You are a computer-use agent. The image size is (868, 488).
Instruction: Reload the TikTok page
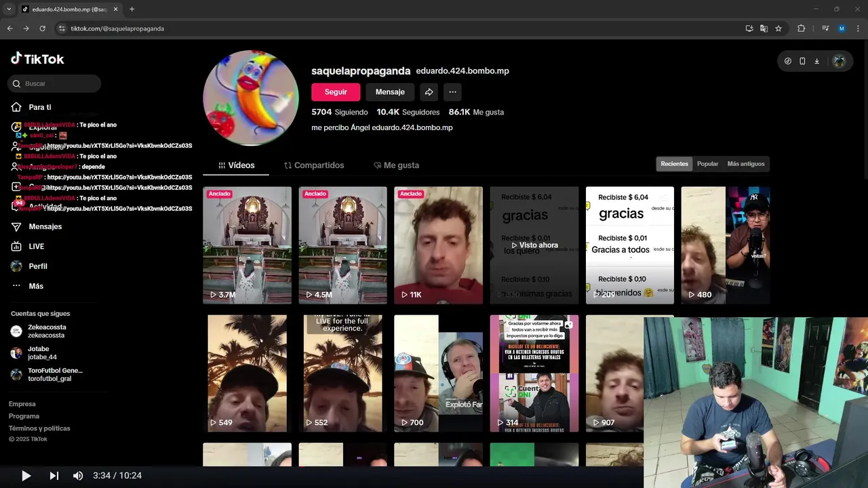click(x=43, y=28)
